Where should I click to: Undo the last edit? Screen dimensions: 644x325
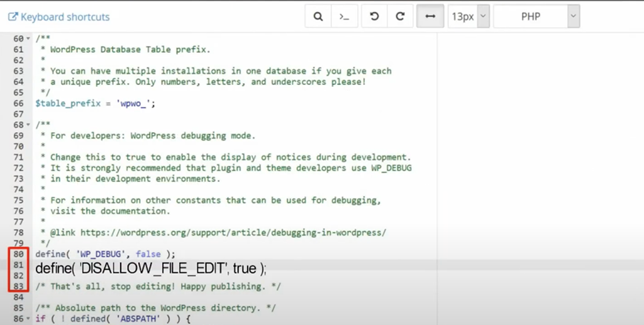[x=375, y=17]
